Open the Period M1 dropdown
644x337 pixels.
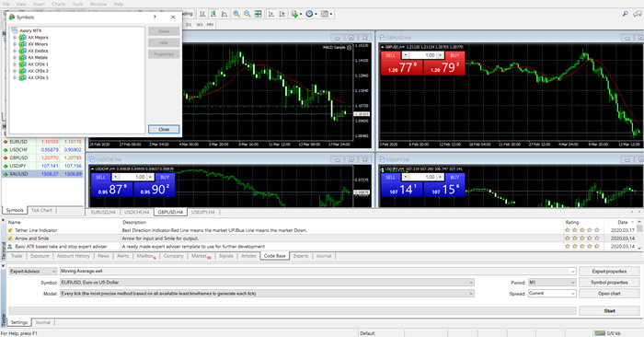pyautogui.click(x=552, y=283)
